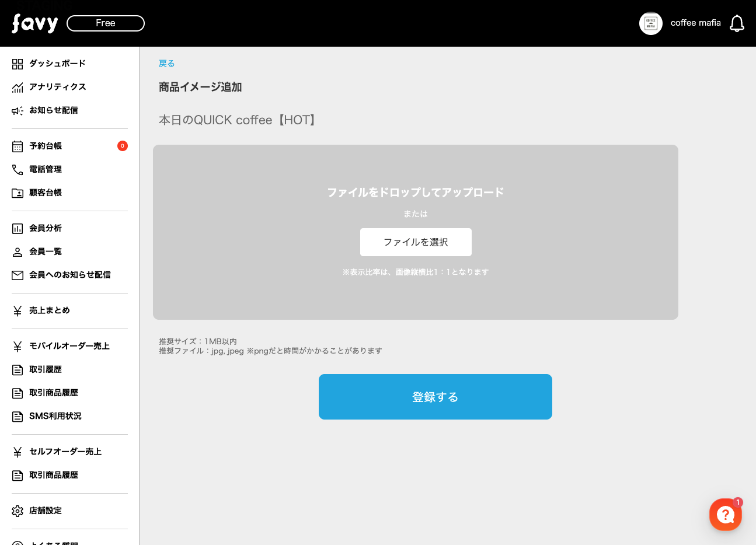The height and width of the screenshot is (545, 756).
Task: Click the 売上まとめ yen icon
Action: (x=18, y=310)
